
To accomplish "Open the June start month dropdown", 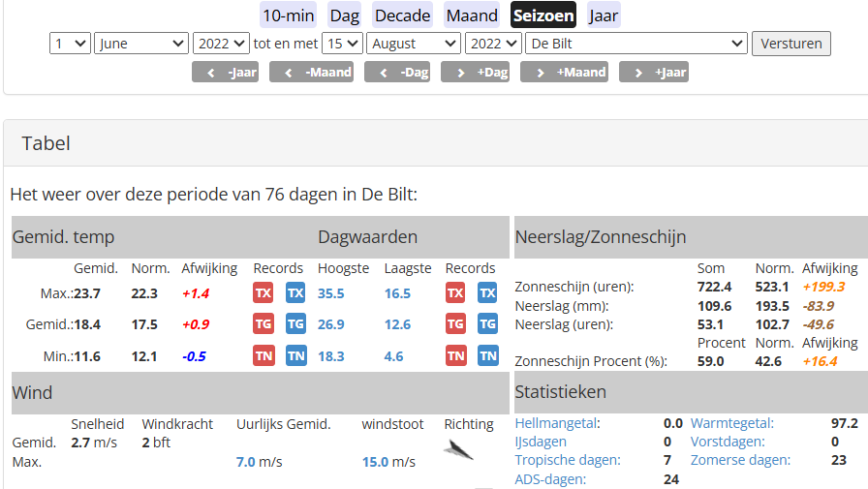I will [141, 44].
